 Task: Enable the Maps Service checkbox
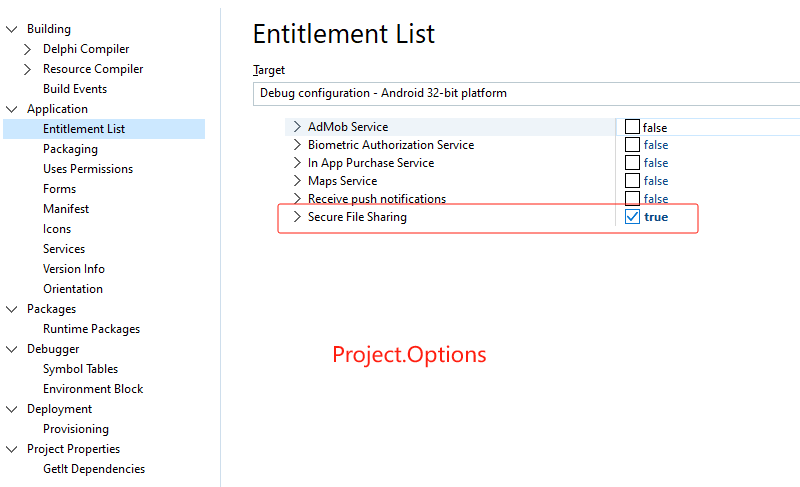(632, 181)
